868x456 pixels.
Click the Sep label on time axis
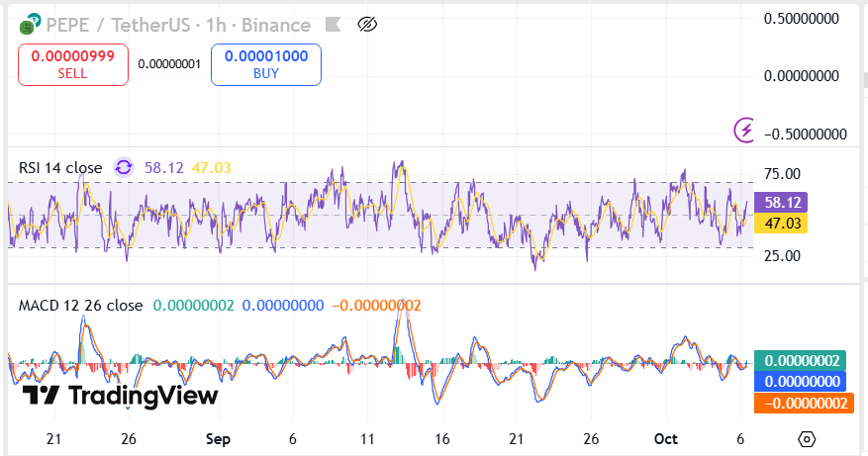[x=218, y=438]
